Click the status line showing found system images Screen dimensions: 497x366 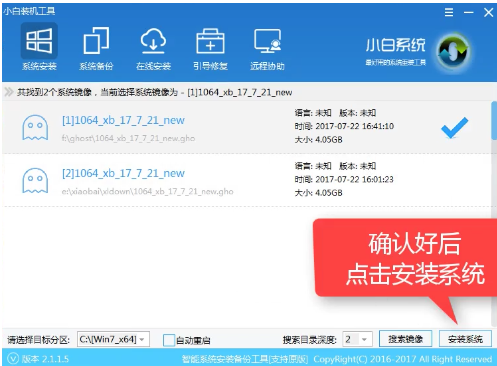(155, 92)
